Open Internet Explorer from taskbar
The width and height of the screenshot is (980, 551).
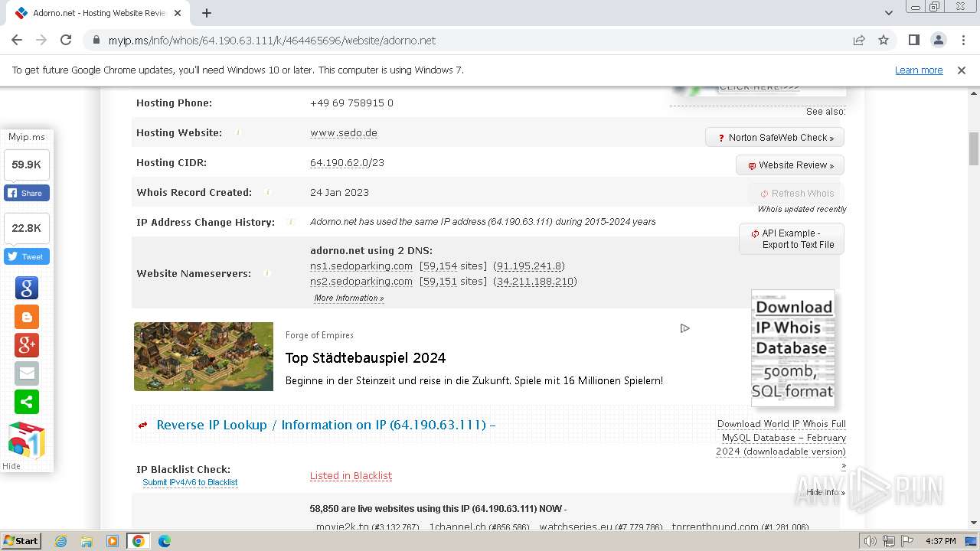(60, 541)
